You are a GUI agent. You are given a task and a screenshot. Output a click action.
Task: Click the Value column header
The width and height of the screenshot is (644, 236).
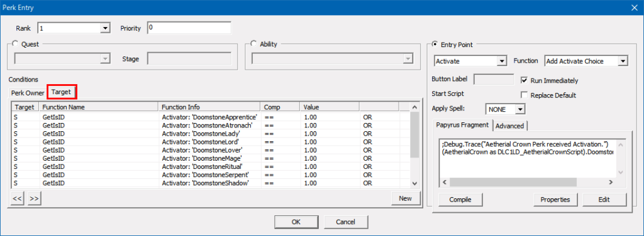(330, 107)
